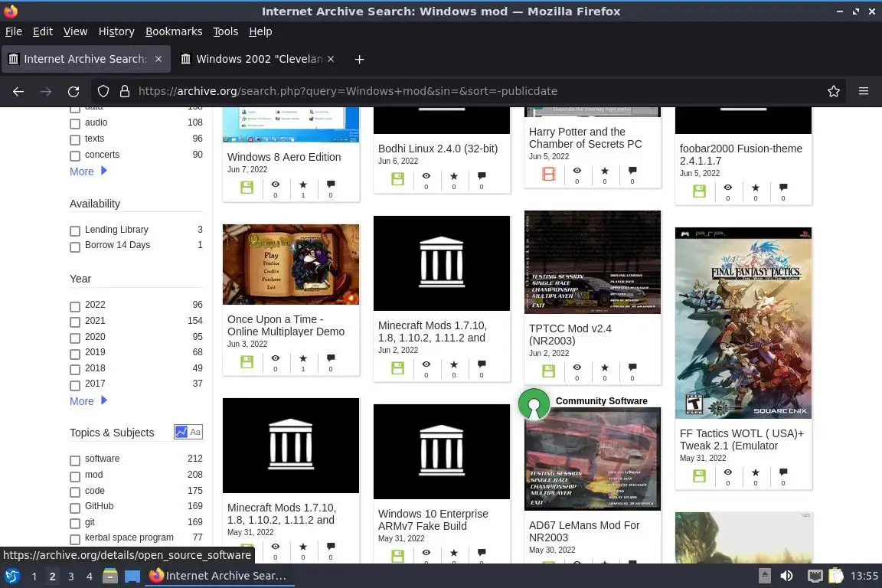Open clipboard manager tray icon

(x=836, y=576)
